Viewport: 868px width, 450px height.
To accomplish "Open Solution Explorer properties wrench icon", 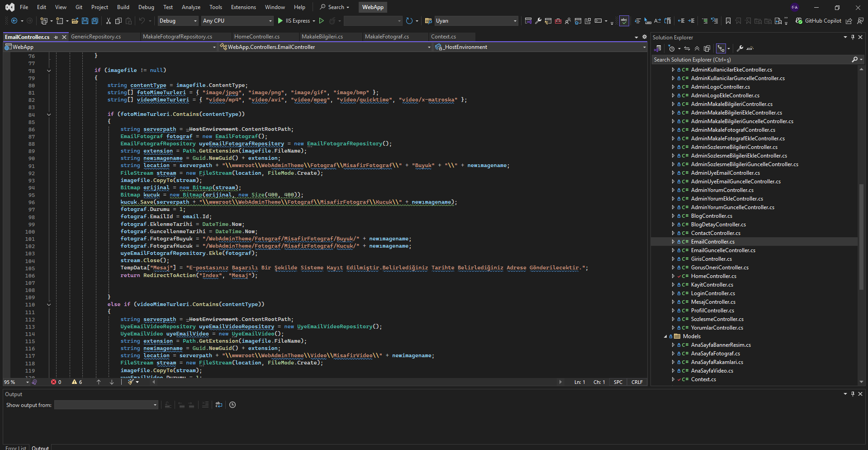I will pyautogui.click(x=740, y=48).
